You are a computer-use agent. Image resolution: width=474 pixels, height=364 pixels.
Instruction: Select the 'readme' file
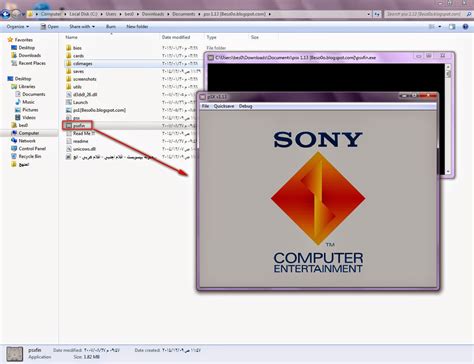(x=77, y=141)
